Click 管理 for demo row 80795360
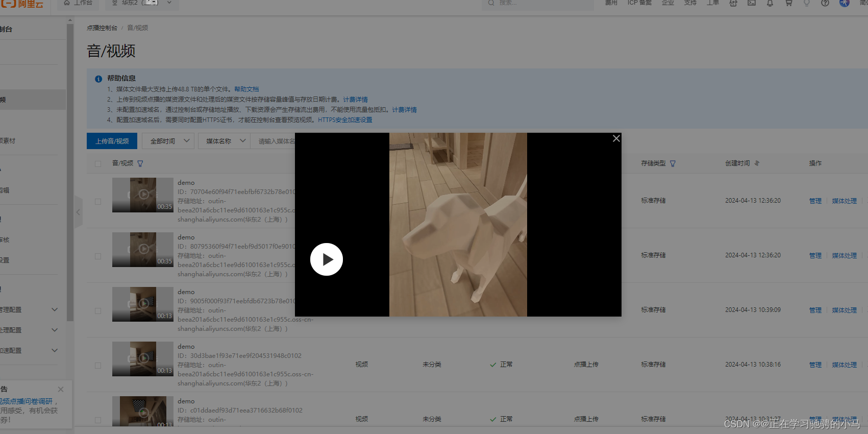868x434 pixels. 815,256
